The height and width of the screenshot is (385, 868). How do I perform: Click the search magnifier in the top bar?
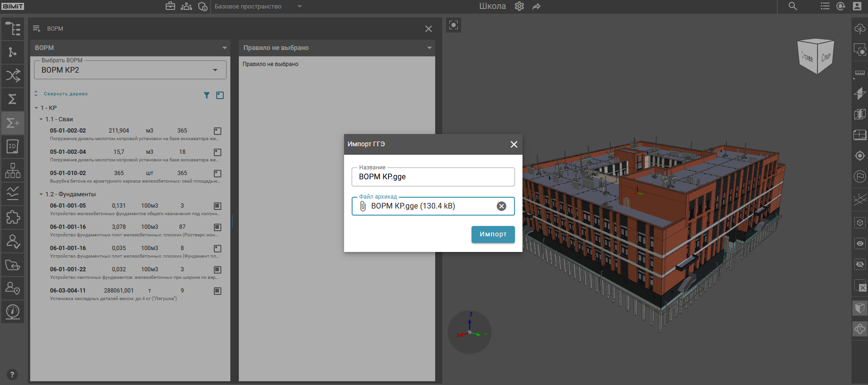click(x=793, y=6)
